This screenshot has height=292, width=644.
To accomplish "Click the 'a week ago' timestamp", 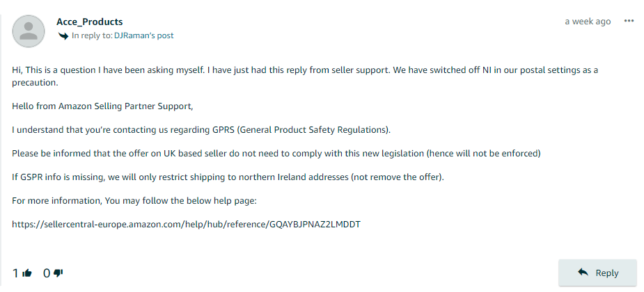I will coord(588,22).
